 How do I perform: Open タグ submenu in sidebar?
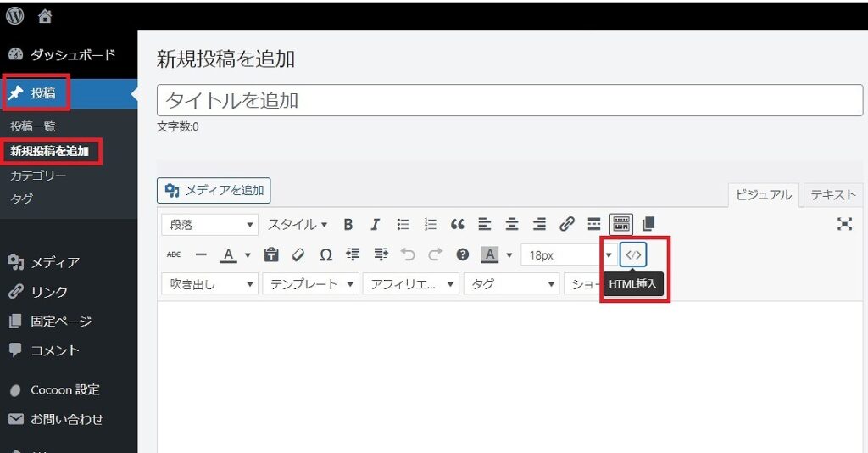pos(21,199)
